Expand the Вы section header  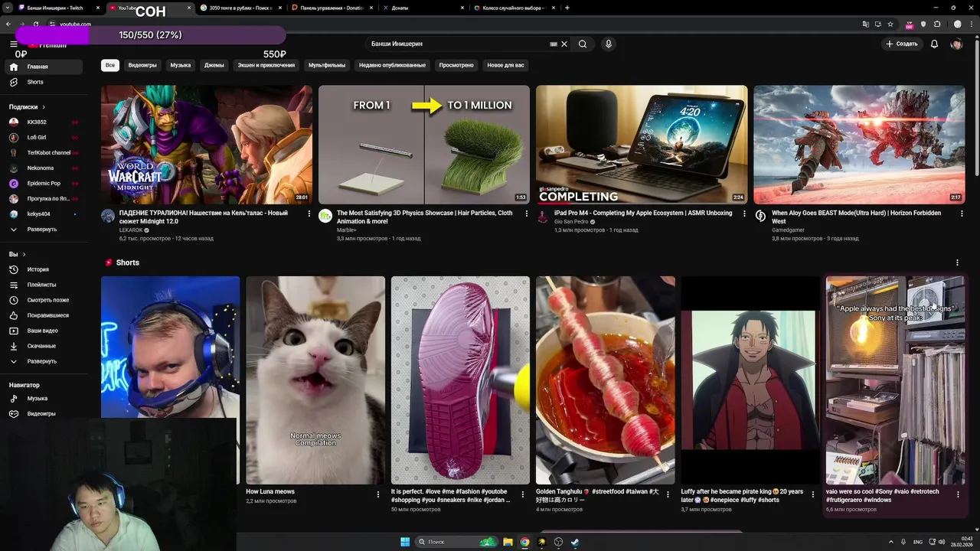[x=18, y=254]
